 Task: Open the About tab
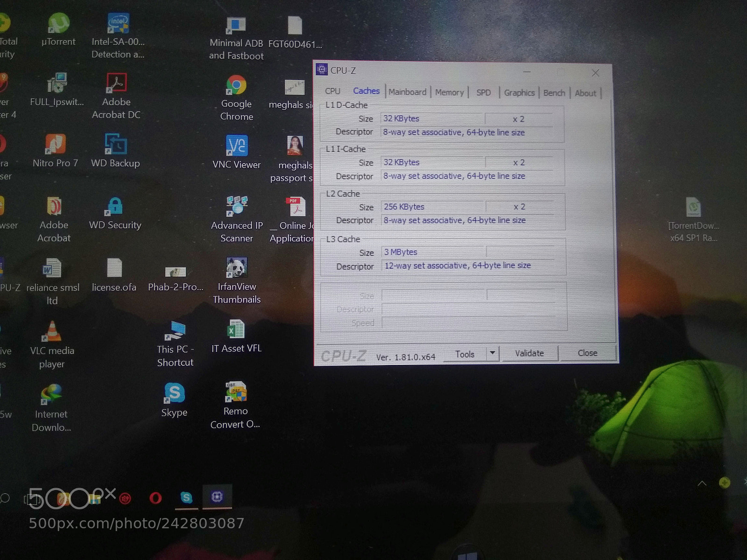(585, 93)
